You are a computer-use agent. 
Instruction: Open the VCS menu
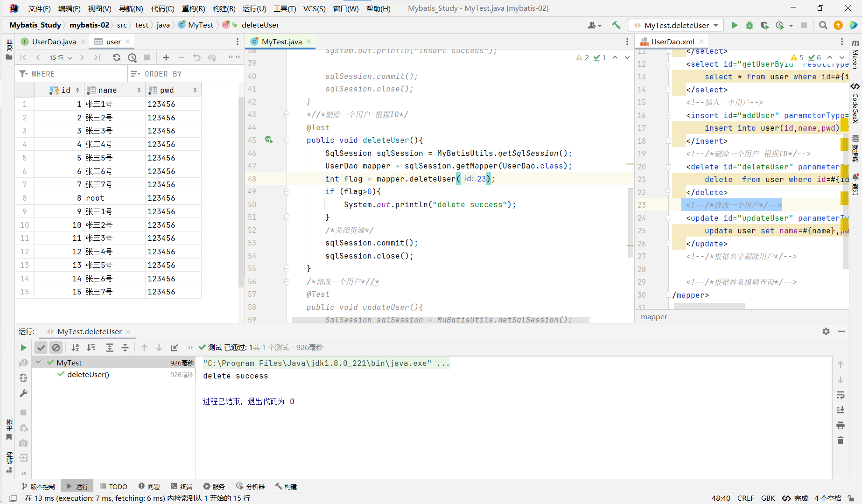click(x=314, y=8)
